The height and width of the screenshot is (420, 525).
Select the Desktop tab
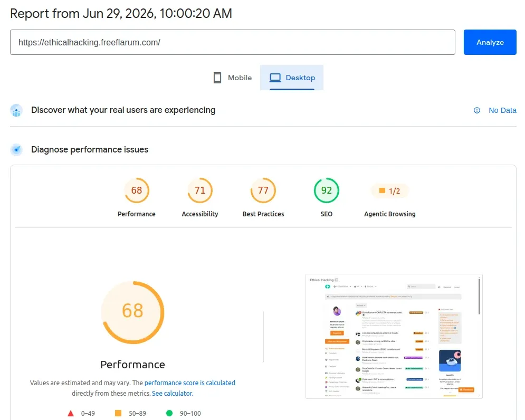pos(292,78)
